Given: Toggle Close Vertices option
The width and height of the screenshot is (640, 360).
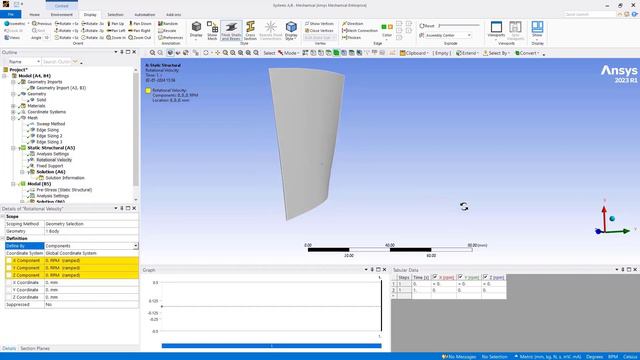Looking at the screenshot, I should [x=319, y=31].
